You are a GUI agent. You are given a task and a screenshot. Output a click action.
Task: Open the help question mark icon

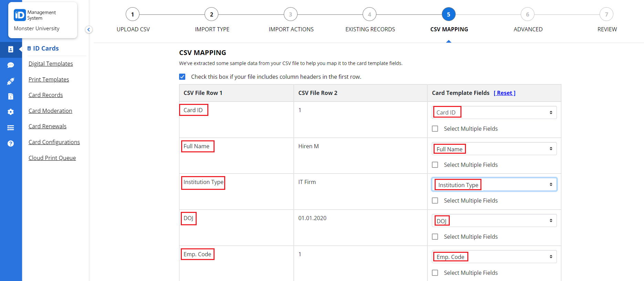pyautogui.click(x=11, y=143)
